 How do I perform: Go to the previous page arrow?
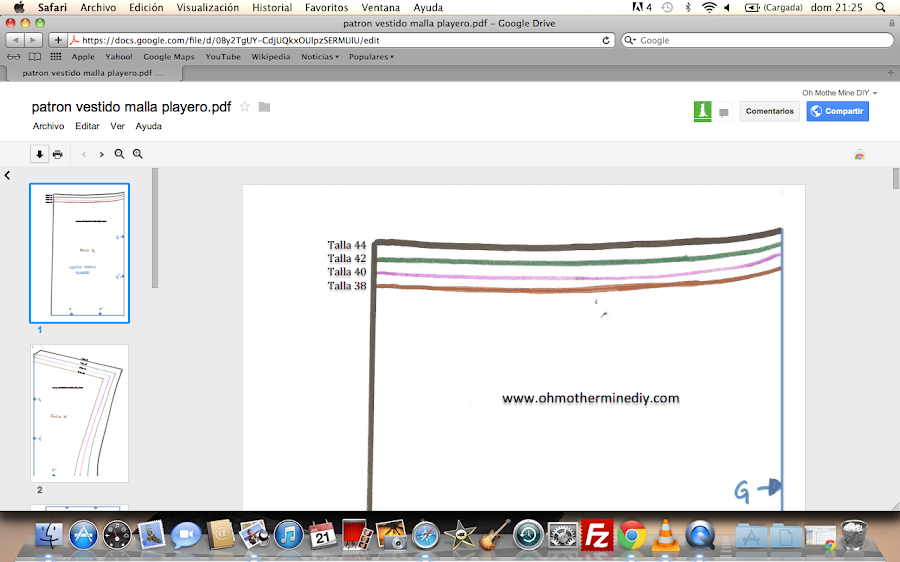(x=84, y=154)
